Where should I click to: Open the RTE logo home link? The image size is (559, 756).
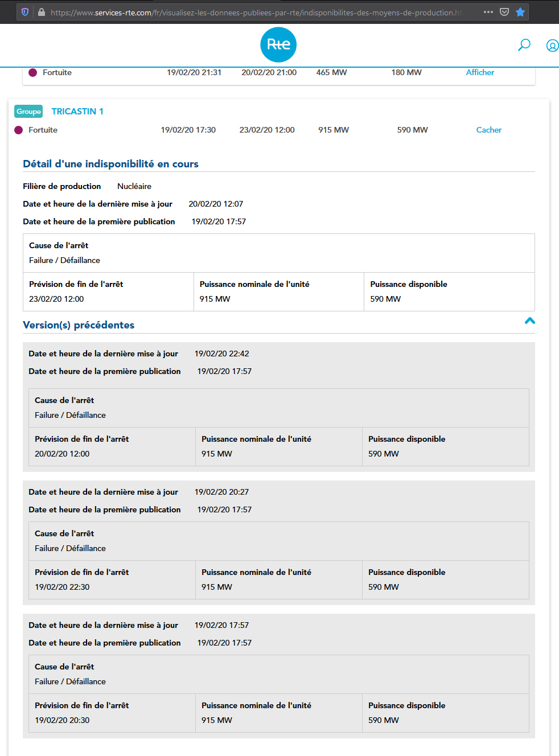[278, 44]
